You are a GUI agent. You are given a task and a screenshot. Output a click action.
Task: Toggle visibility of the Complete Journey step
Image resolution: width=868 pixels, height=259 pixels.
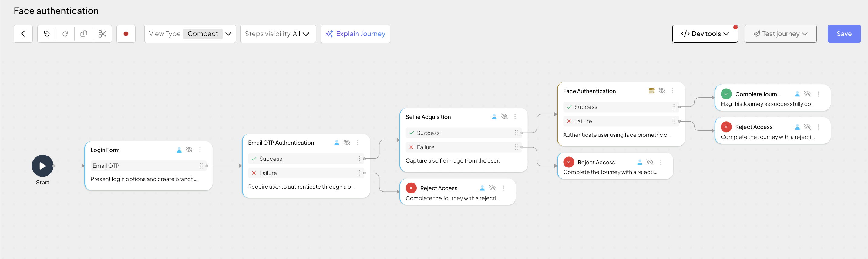click(807, 94)
